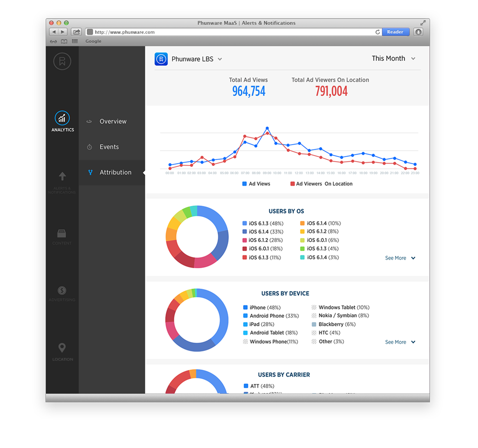478x448 pixels.
Task: Open the Analytics section icon
Action: coord(62,118)
